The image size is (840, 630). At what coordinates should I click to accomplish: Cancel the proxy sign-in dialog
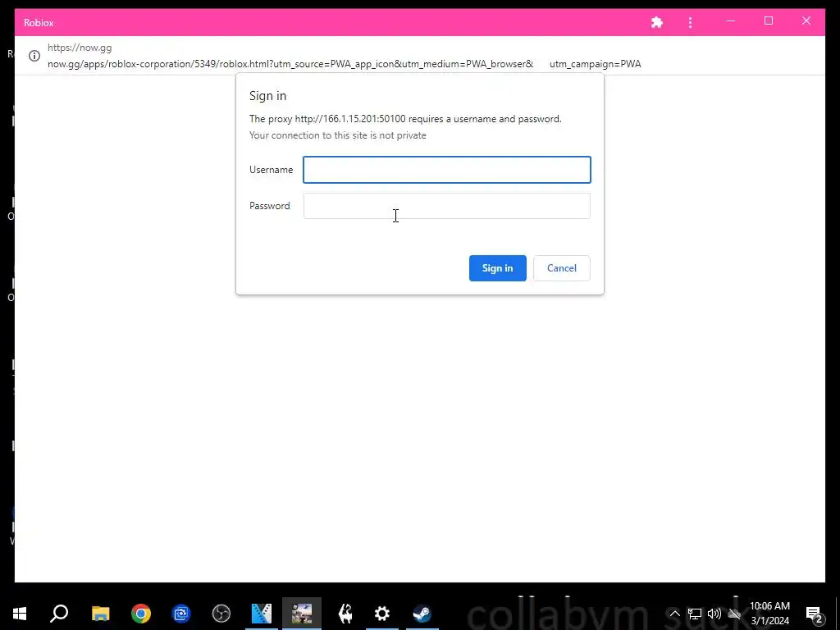point(561,268)
